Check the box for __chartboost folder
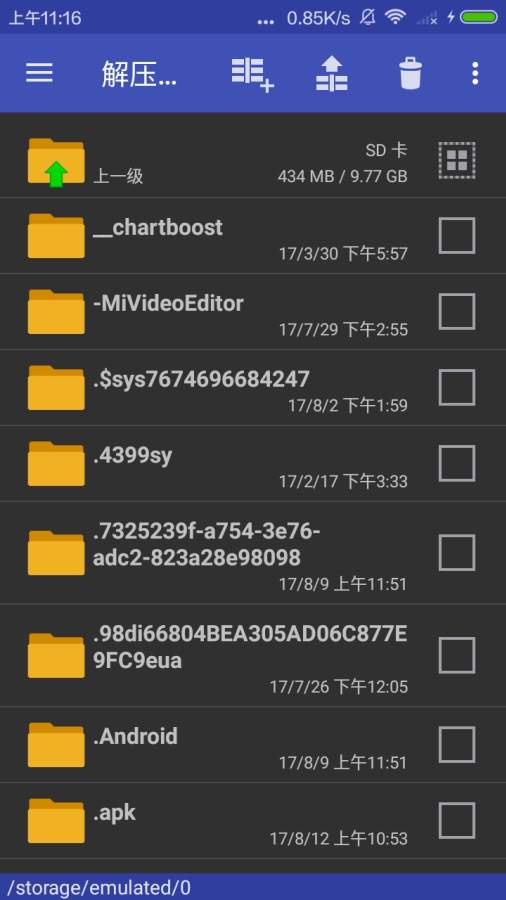The image size is (506, 900). [x=457, y=235]
